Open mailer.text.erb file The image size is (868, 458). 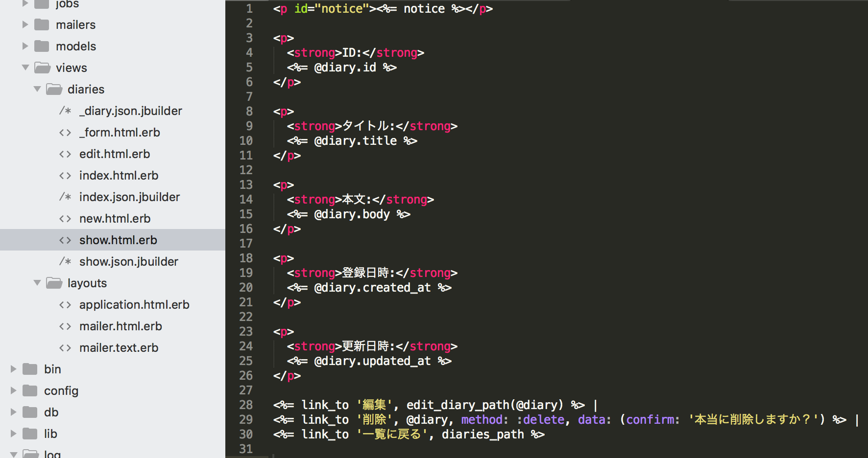(x=119, y=347)
